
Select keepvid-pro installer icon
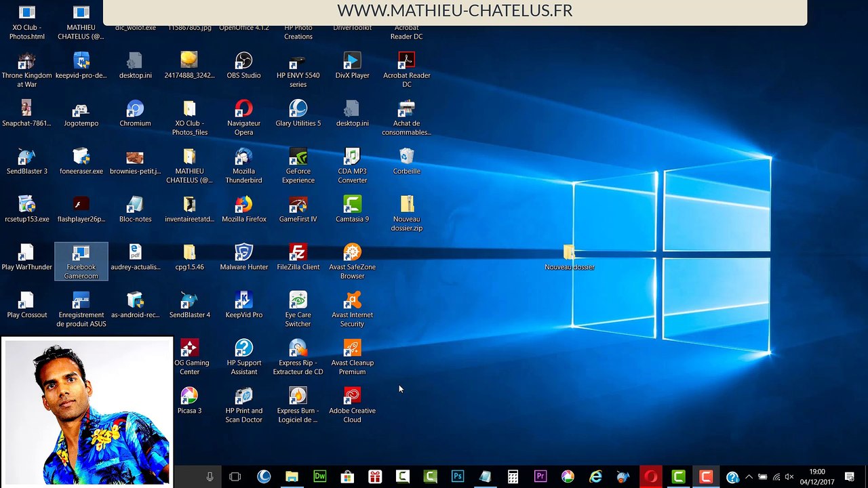81,66
